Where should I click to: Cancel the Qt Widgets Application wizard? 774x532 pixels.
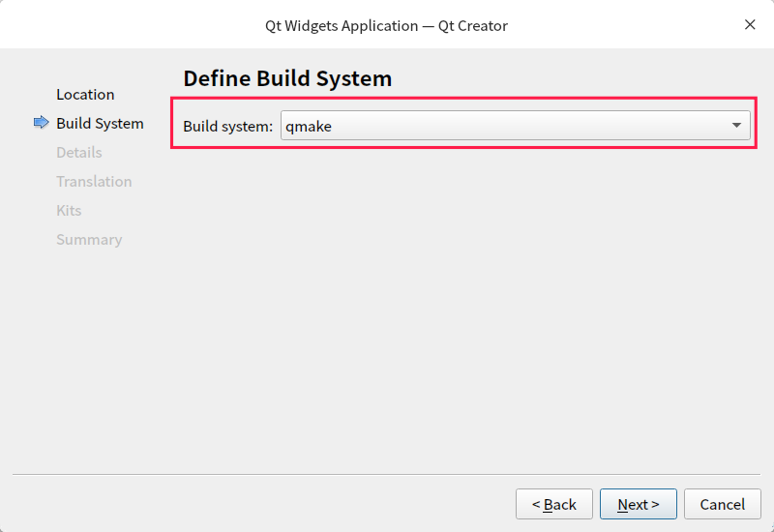coord(722,504)
